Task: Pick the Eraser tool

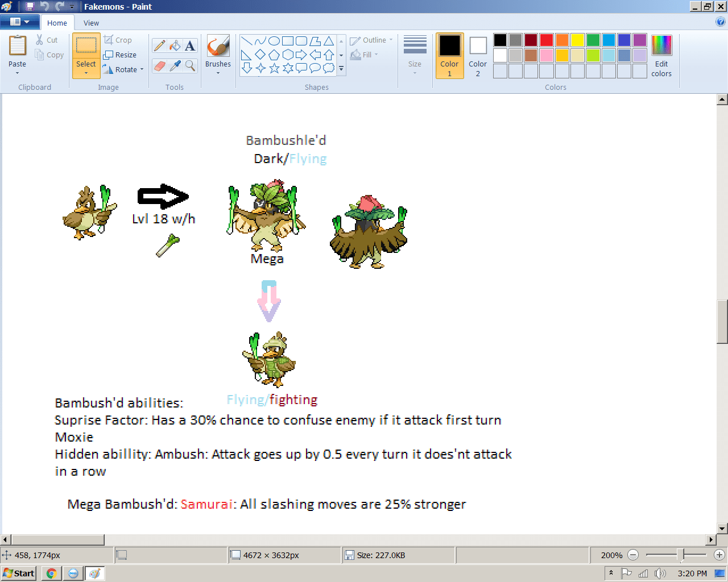Action: click(x=160, y=66)
